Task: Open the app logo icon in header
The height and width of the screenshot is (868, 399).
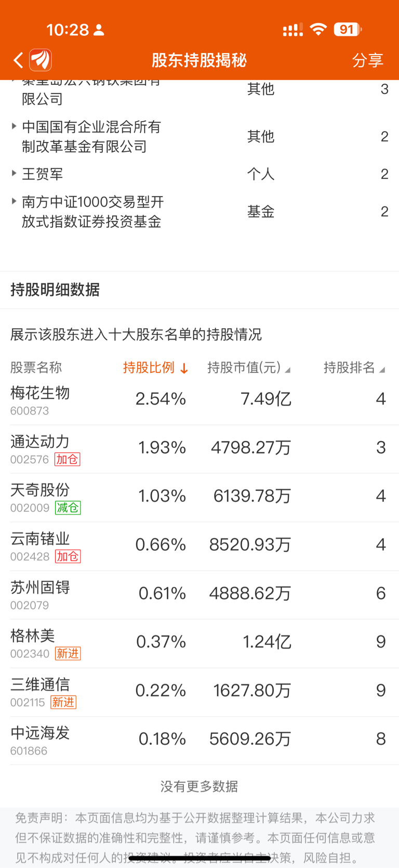Action: (41, 60)
